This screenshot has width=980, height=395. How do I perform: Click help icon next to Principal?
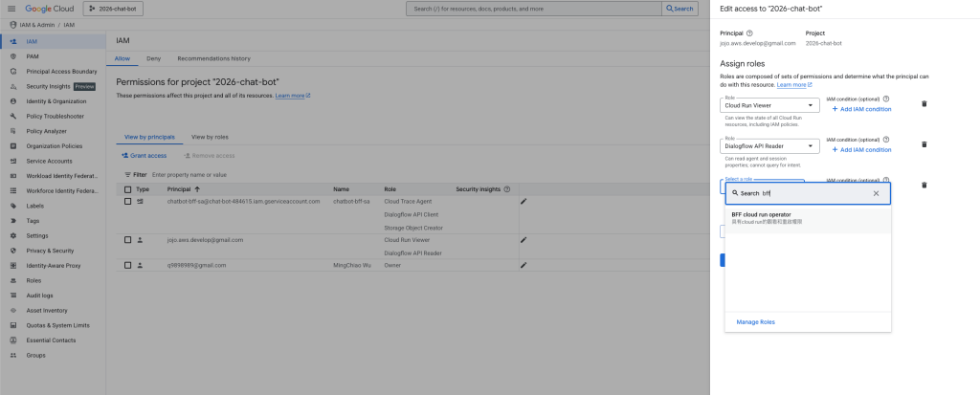point(749,33)
